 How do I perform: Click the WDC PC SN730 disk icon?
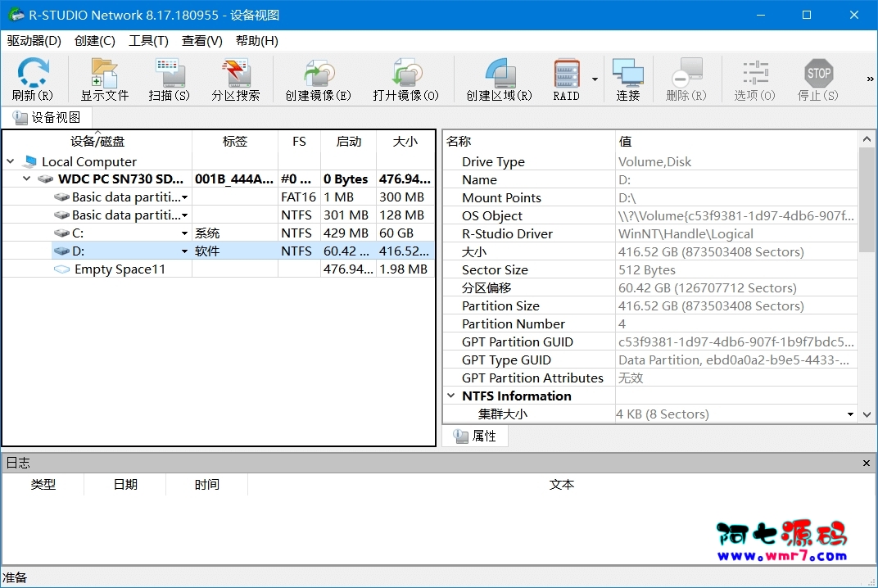(45, 179)
